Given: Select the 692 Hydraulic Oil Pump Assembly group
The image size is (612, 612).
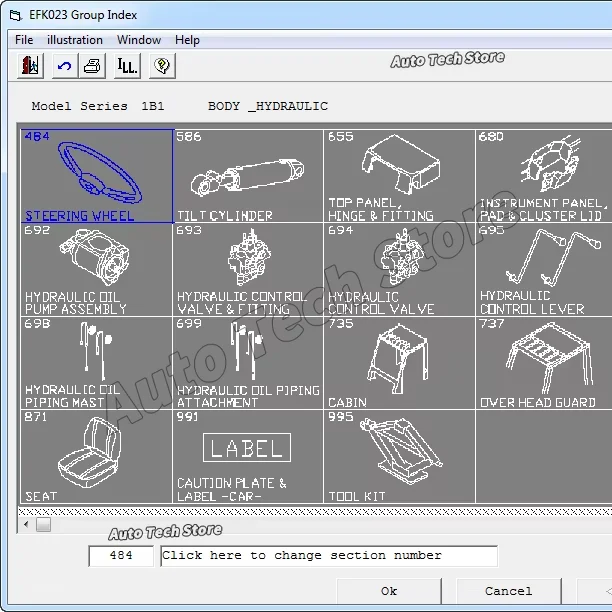Looking at the screenshot, I should pos(97,270).
